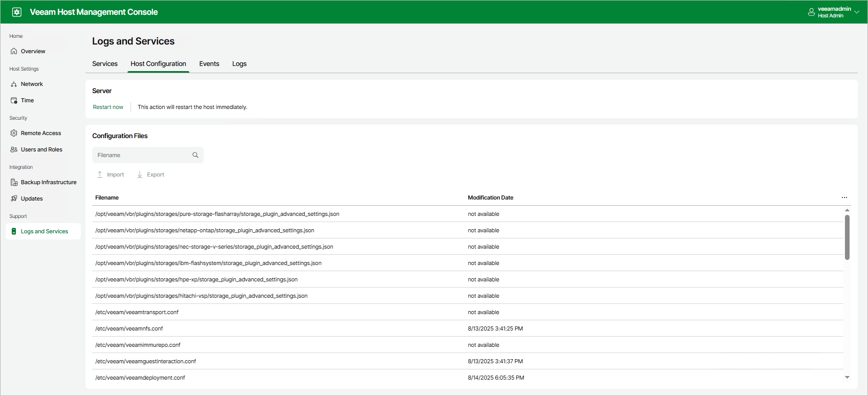Click the Veeam Host Management Console title
This screenshot has height=396, width=868.
tap(94, 12)
